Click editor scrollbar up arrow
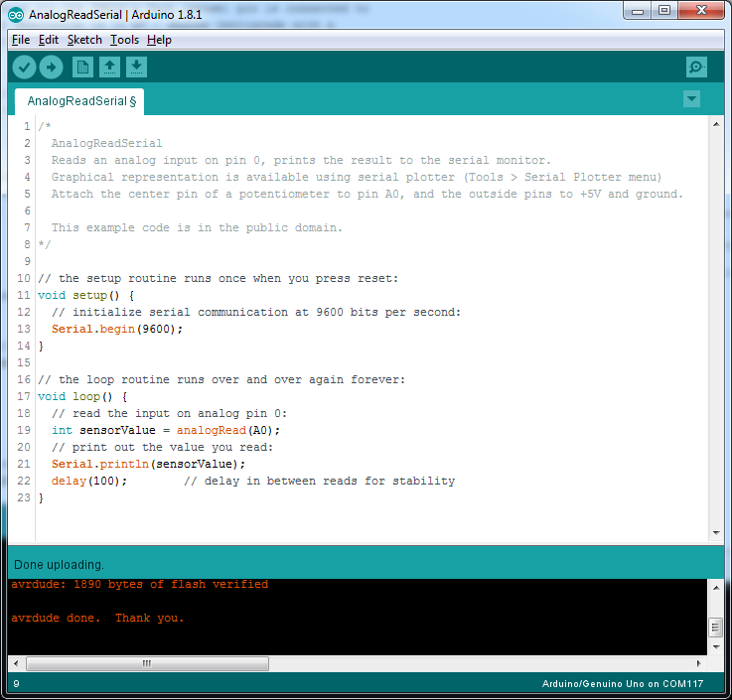 [716, 124]
